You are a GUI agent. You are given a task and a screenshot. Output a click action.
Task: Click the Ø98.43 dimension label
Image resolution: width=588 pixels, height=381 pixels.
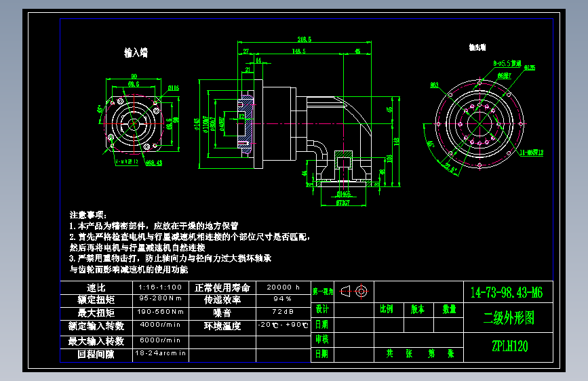154,163
